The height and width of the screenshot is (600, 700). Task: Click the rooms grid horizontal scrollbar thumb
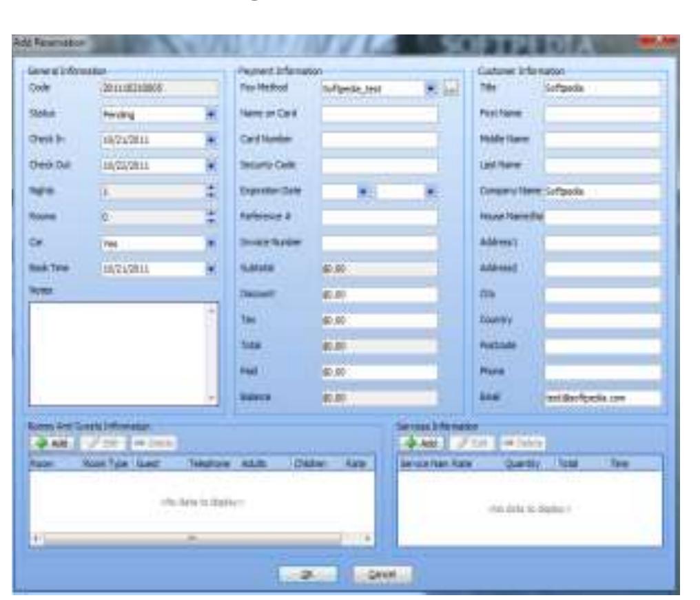pos(192,538)
